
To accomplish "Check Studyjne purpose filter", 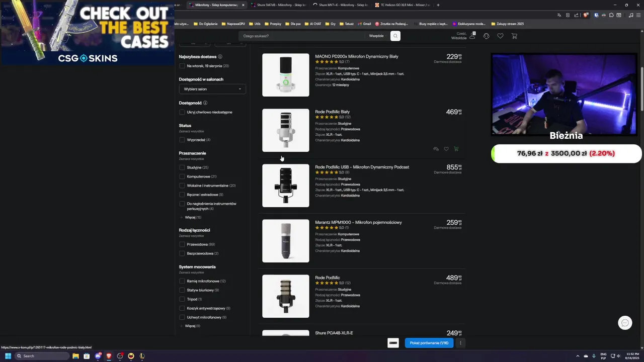I will click(182, 167).
